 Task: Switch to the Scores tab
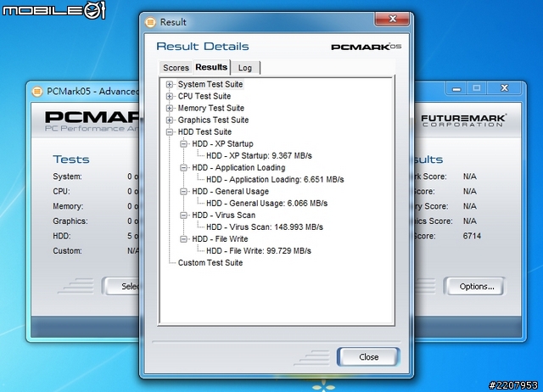[176, 68]
